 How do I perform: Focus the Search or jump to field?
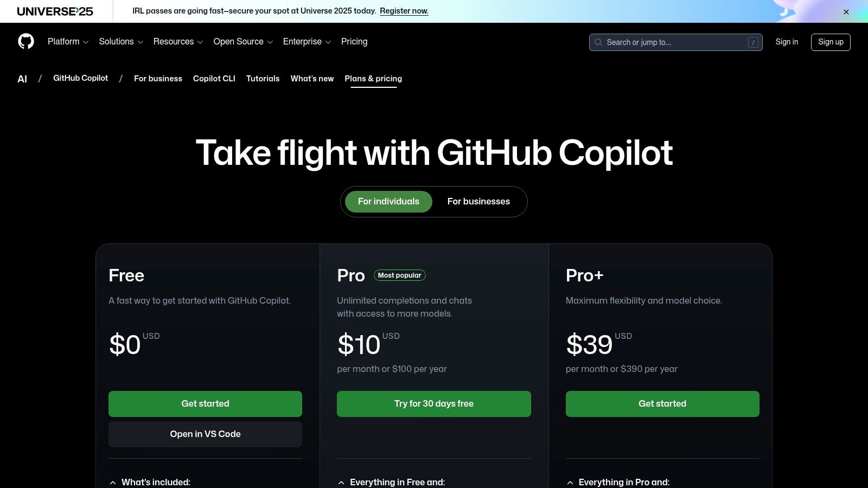(x=675, y=42)
